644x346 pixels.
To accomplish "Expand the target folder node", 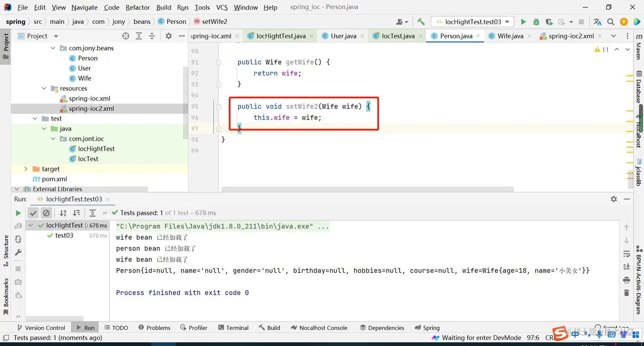I will pos(26,169).
